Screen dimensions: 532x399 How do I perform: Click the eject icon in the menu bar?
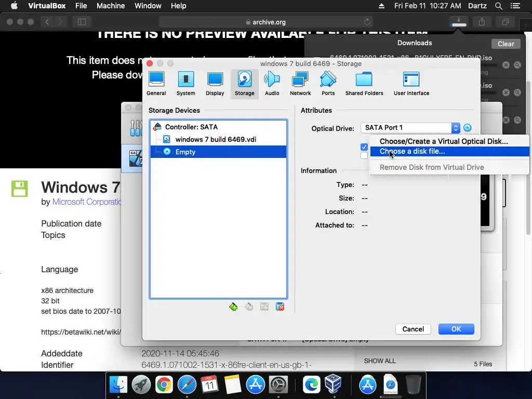point(382,6)
